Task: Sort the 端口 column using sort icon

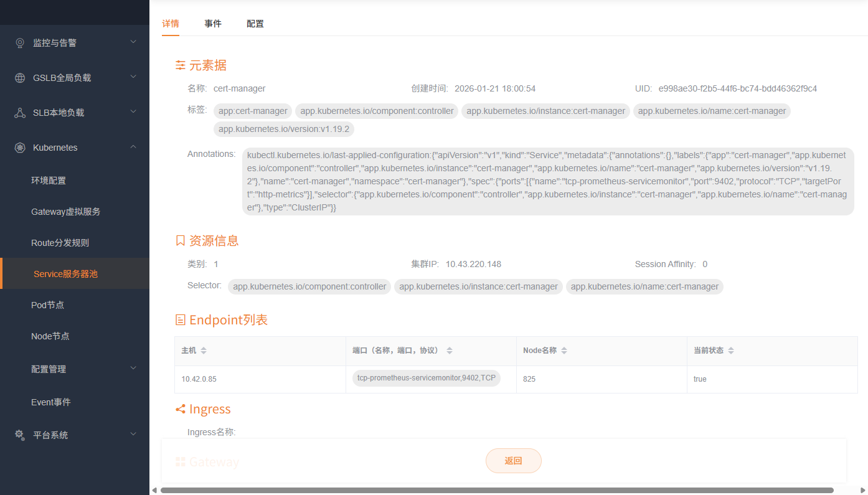Action: coord(450,351)
